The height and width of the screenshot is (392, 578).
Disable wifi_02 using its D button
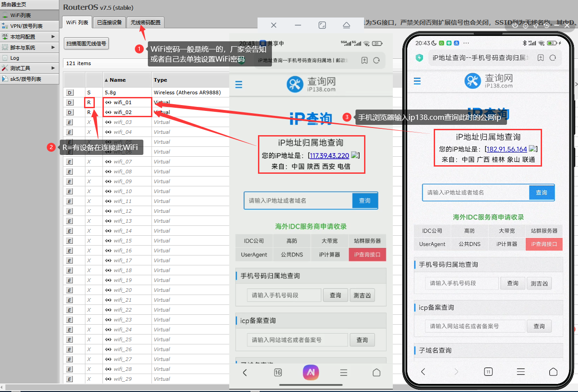coord(70,112)
